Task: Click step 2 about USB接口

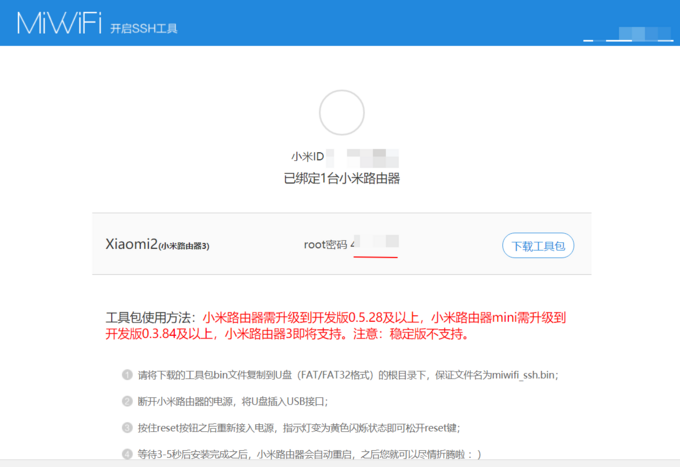Action: (225, 402)
